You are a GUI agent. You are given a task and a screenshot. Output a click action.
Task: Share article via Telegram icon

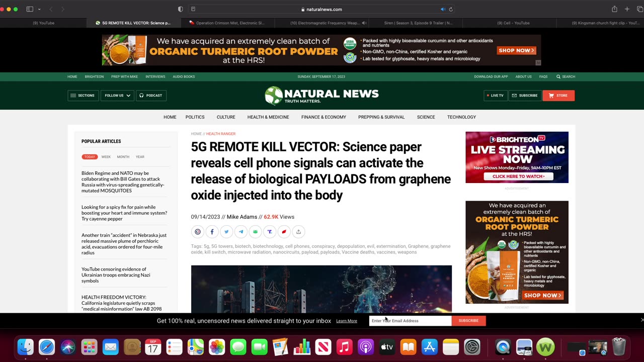click(241, 232)
